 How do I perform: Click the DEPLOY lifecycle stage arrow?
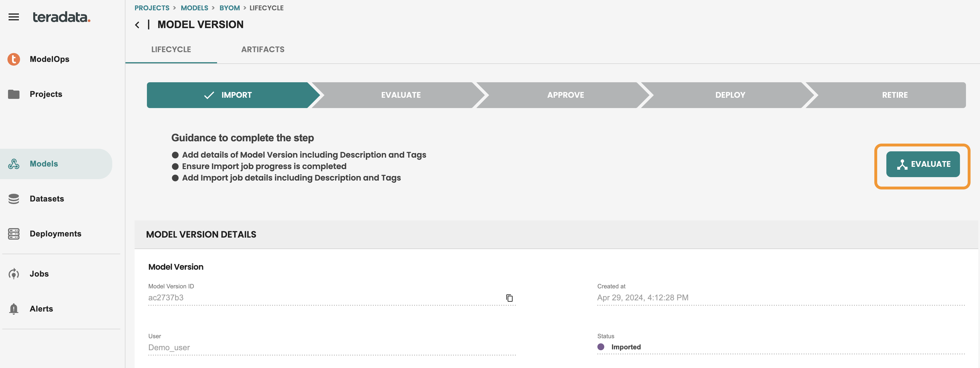pyautogui.click(x=731, y=95)
